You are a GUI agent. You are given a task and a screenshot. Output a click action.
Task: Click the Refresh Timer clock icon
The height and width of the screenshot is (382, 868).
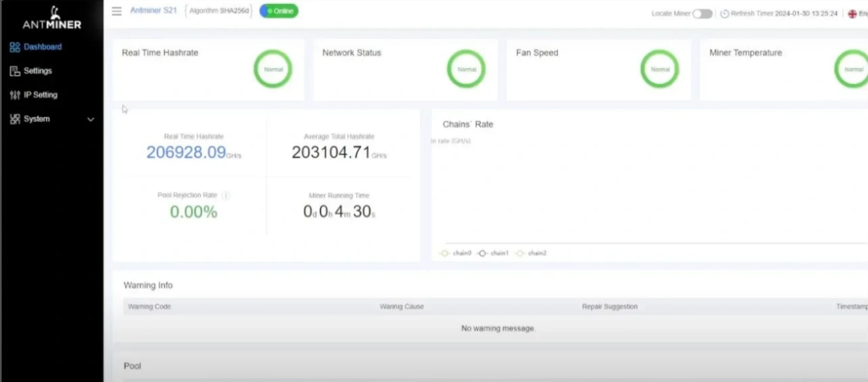(x=724, y=14)
